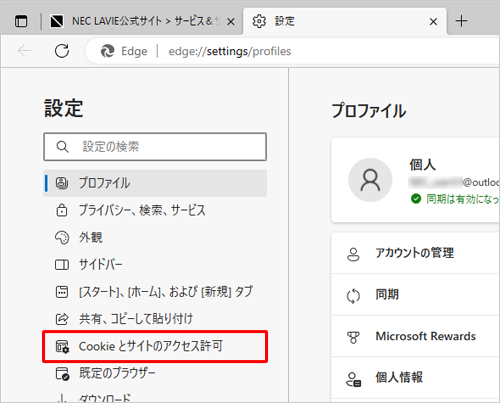Select プロファイル in the settings sidebar

click(x=155, y=183)
